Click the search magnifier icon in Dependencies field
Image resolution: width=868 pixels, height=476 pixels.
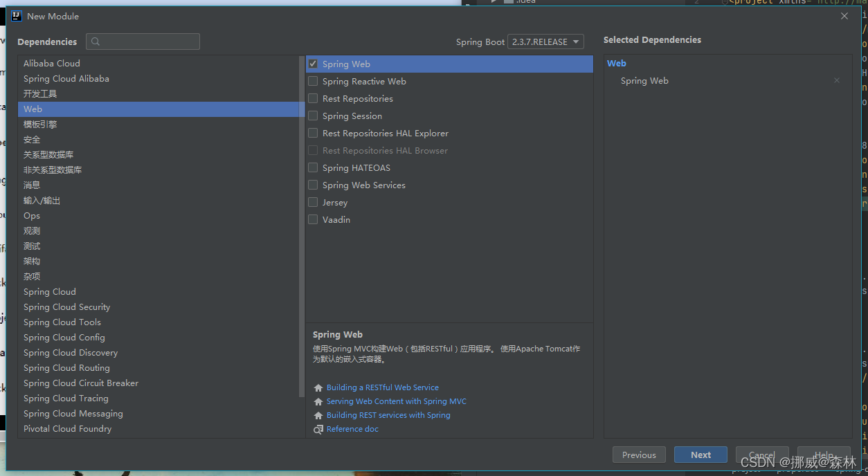coord(96,42)
